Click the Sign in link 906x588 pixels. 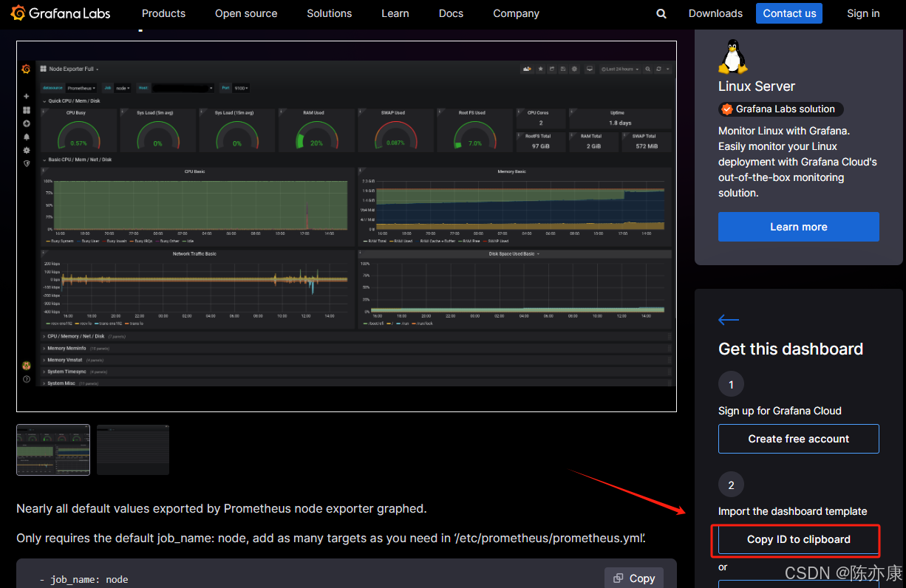point(863,13)
